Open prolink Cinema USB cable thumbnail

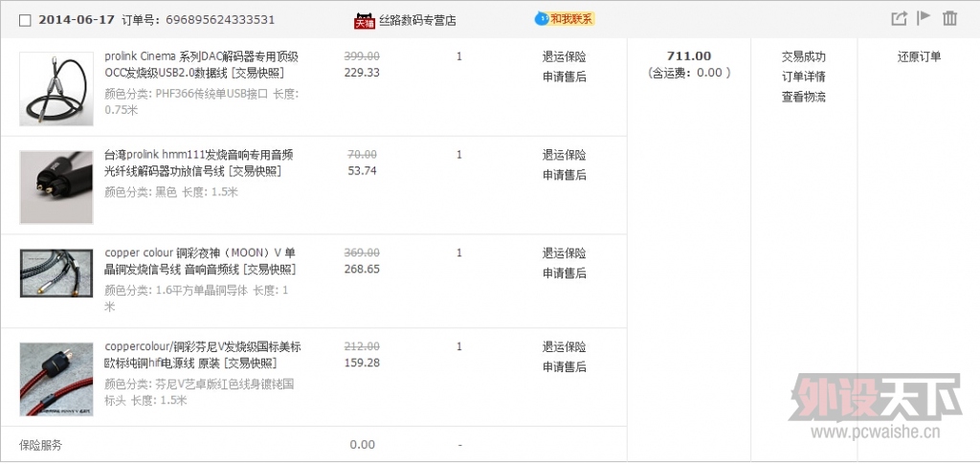click(56, 89)
